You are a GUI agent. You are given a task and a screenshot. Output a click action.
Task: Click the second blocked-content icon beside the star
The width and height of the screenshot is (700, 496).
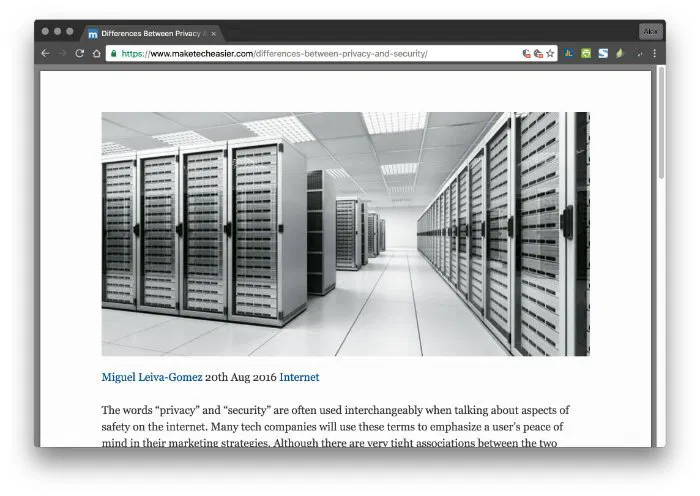[x=538, y=53]
